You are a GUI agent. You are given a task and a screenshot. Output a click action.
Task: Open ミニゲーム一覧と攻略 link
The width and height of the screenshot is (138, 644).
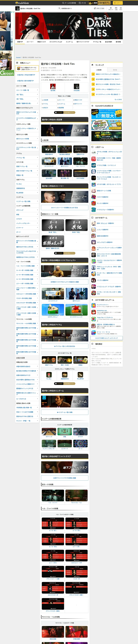pos(65,412)
